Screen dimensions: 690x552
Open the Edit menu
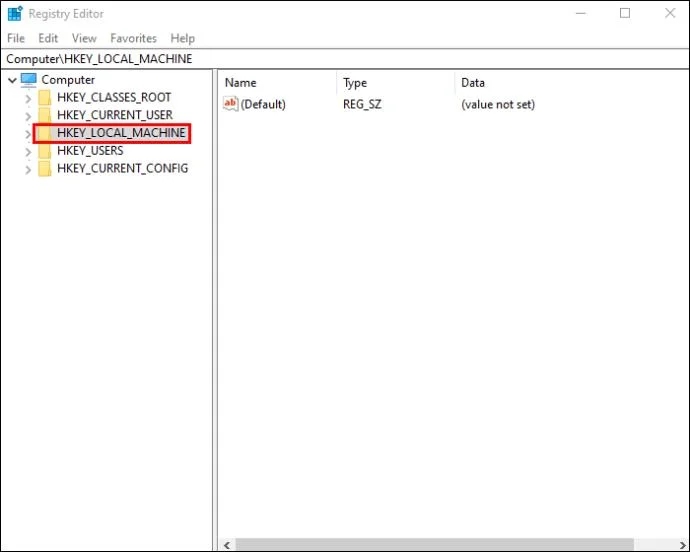pyautogui.click(x=48, y=38)
